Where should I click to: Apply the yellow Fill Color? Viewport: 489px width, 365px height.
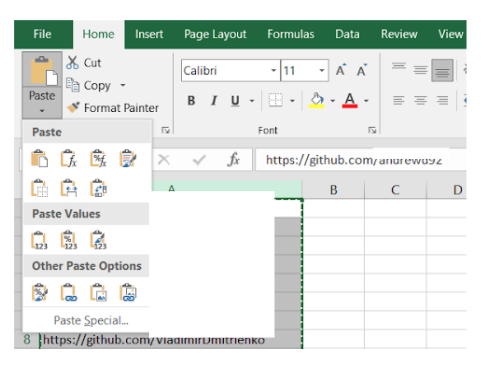tap(317, 100)
